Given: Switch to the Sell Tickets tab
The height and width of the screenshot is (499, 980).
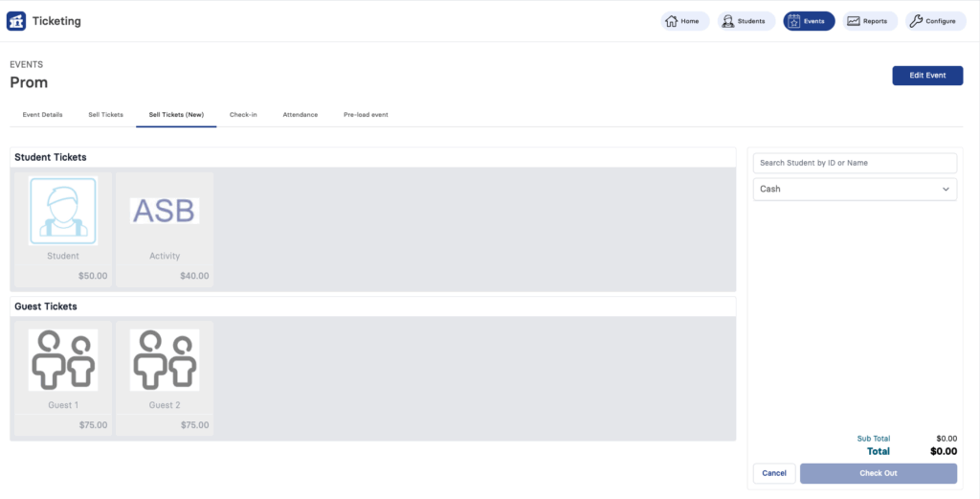Looking at the screenshot, I should pos(105,115).
